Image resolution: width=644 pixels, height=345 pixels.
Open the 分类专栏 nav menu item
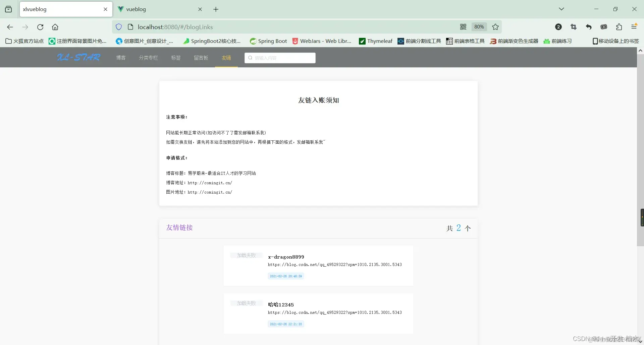[148, 58]
